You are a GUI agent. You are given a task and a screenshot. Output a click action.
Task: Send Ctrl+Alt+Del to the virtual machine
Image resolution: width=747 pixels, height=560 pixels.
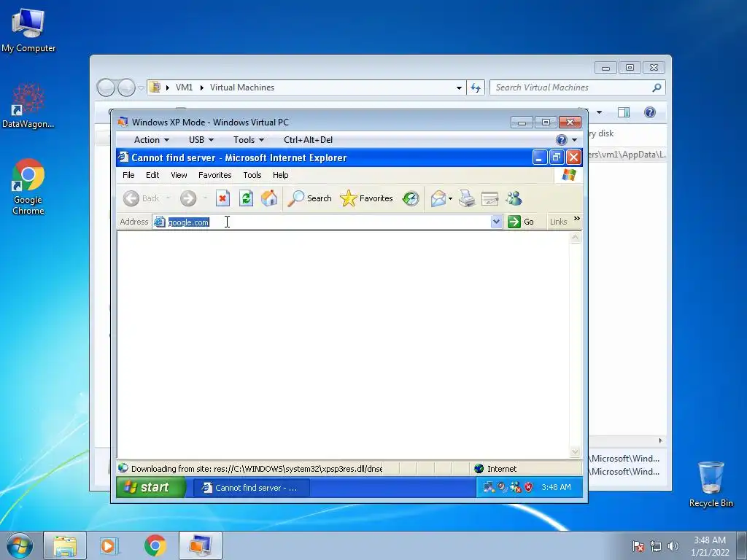coord(309,140)
